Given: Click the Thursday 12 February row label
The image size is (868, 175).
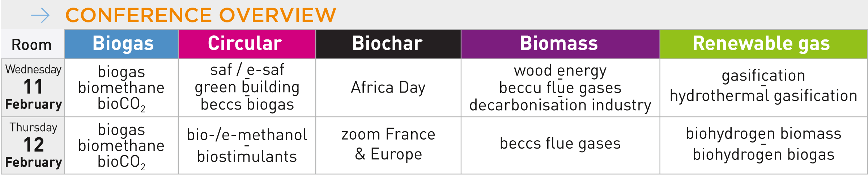Looking at the screenshot, I should point(33,145).
